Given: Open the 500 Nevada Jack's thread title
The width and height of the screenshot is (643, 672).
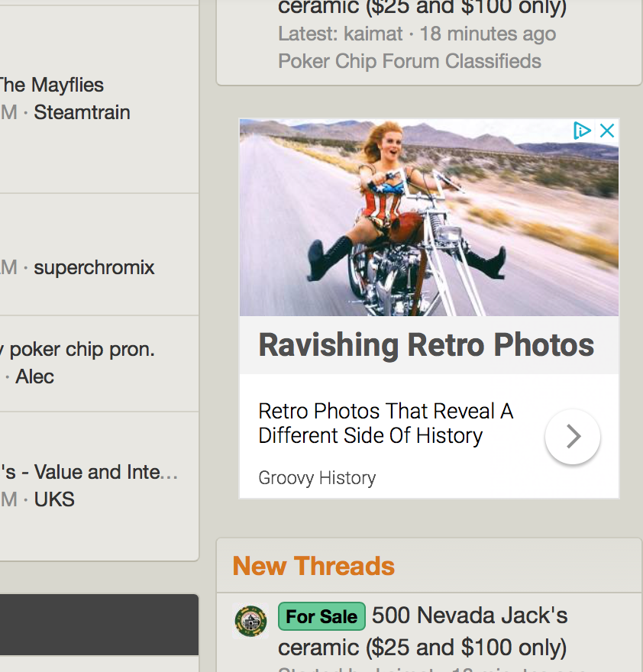Looking at the screenshot, I should point(470,616).
